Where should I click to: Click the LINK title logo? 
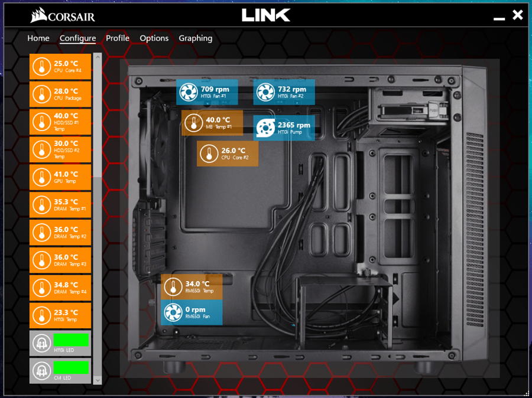(x=265, y=15)
